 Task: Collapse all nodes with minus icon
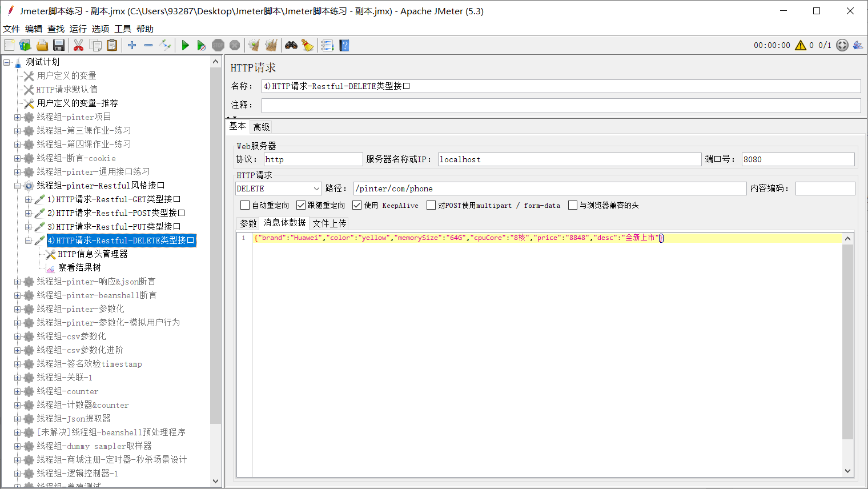(148, 45)
